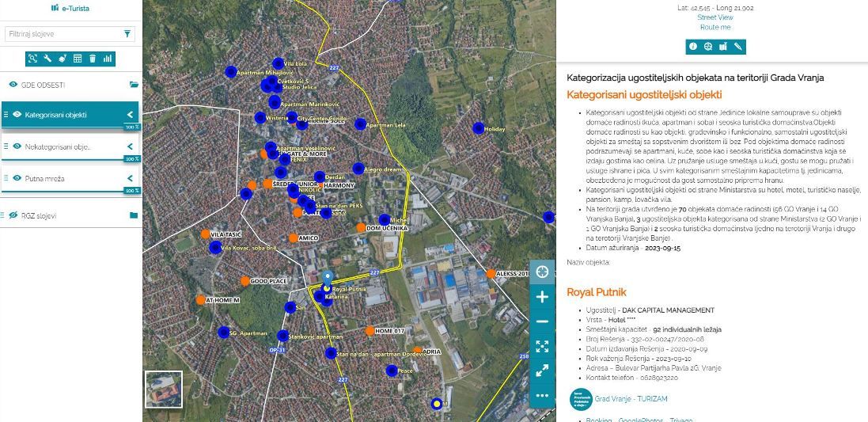Open the attribute table grid icon
Image resolution: width=868 pixels, height=422 pixels.
pyautogui.click(x=78, y=59)
